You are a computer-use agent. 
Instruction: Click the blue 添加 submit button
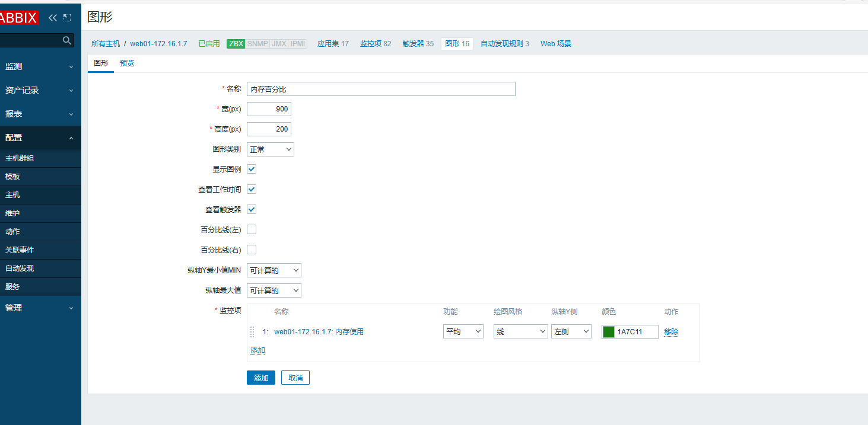coord(261,378)
